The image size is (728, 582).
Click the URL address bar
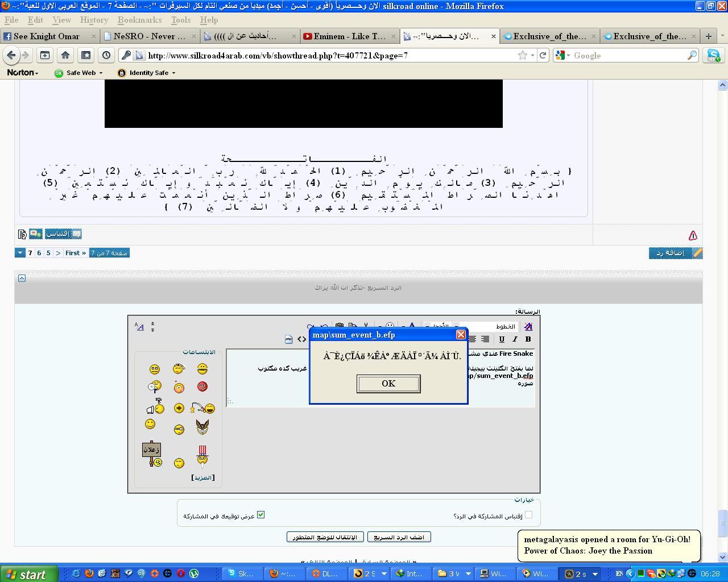[x=330, y=55]
